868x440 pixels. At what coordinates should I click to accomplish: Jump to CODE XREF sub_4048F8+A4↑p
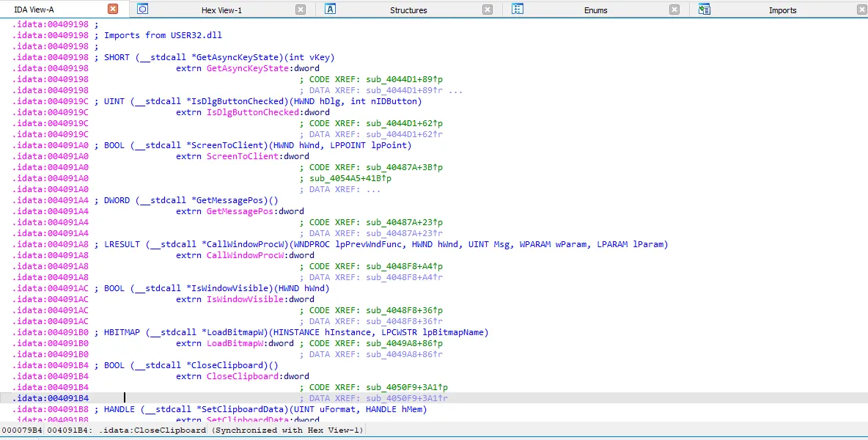pyautogui.click(x=404, y=266)
